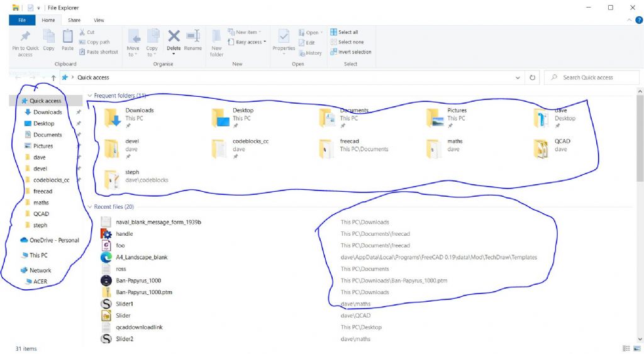Click Invert selection
The image size is (644, 354).
[x=351, y=52]
